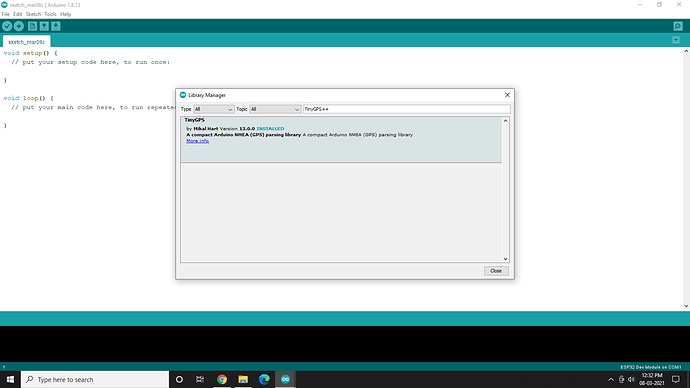Screen dimensions: 690x388
Task: Click the library list scroll down arrow
Action: pyautogui.click(x=506, y=259)
